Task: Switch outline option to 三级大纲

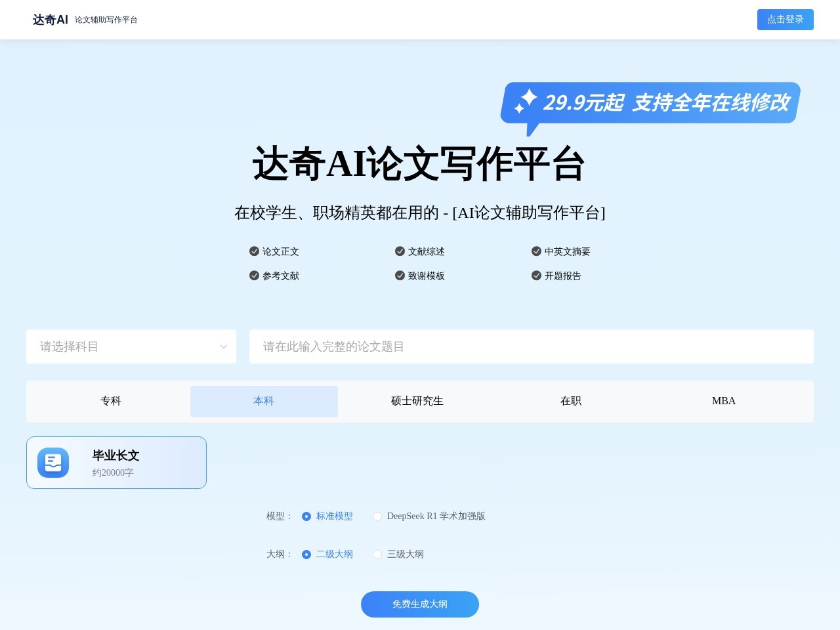Action: tap(377, 555)
